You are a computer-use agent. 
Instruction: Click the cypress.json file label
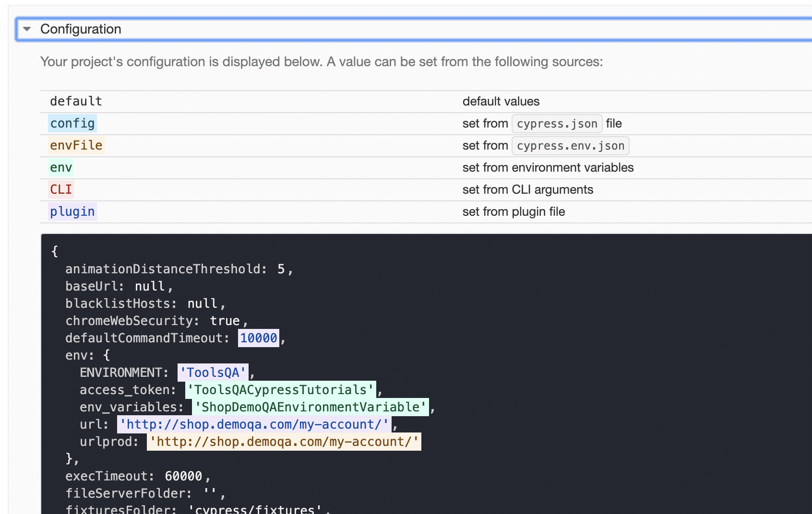[557, 123]
